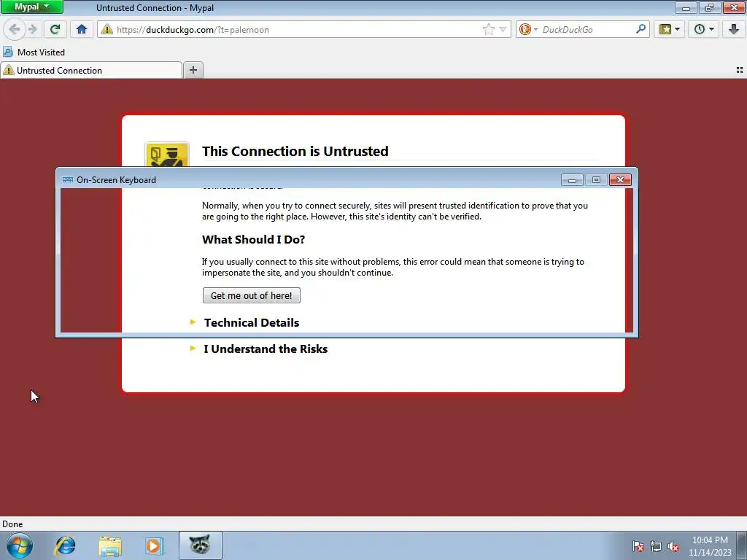Open the history clock dropdown button
Screen dimensions: 747x560
704,29
